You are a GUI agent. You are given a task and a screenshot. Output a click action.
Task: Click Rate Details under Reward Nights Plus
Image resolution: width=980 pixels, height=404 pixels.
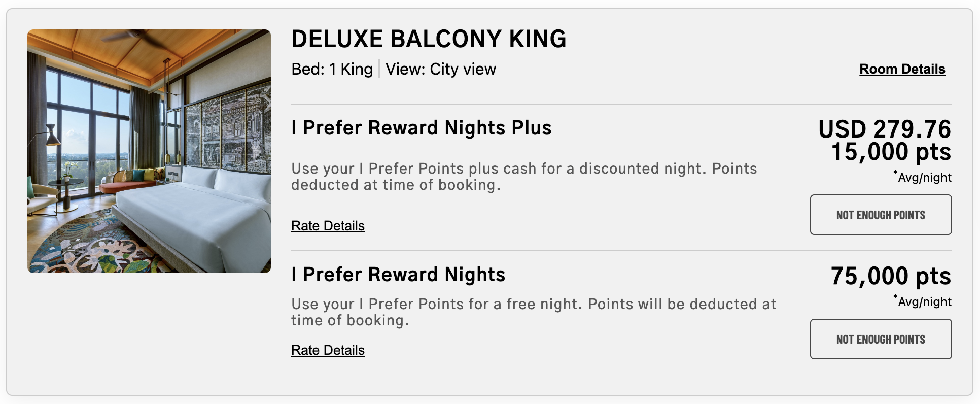[327, 226]
